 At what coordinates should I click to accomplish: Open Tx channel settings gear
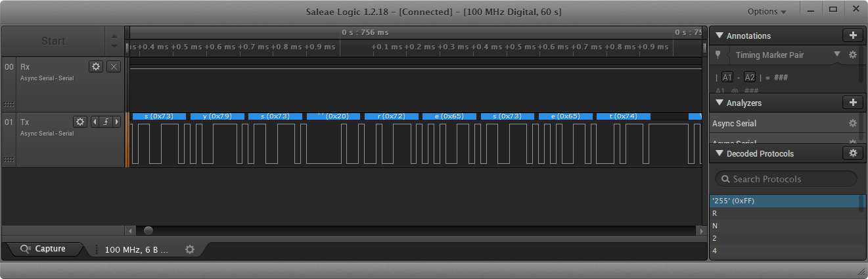click(80, 122)
